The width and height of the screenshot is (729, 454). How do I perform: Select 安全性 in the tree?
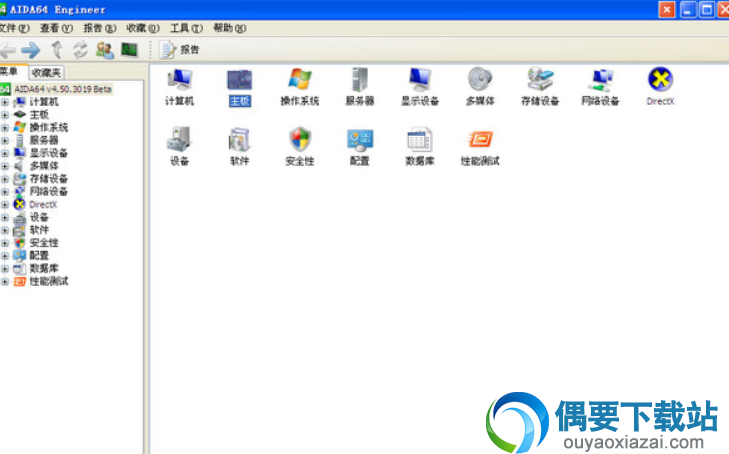coord(44,243)
